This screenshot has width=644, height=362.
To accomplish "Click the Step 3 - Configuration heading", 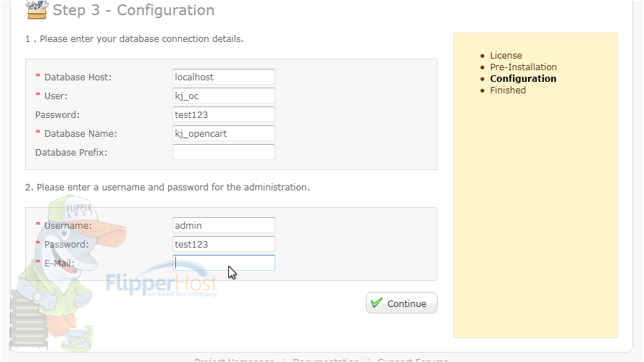I will [x=133, y=10].
